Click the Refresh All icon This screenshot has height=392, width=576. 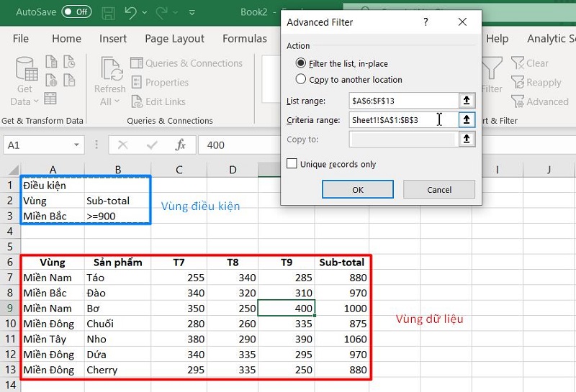tap(109, 69)
